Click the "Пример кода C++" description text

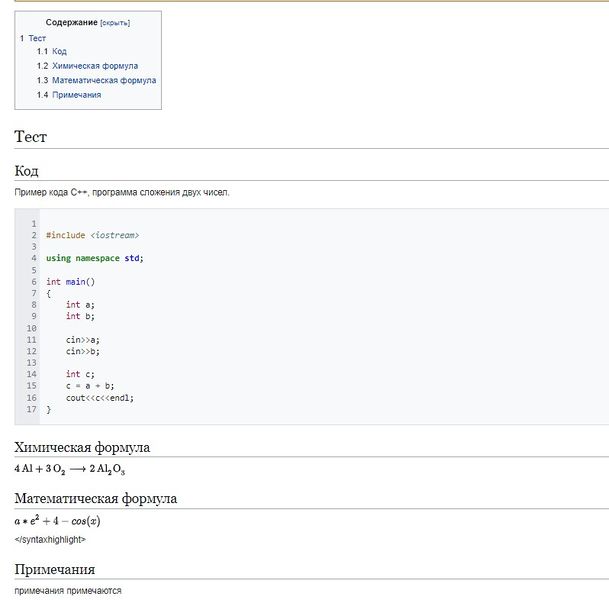pyautogui.click(x=121, y=192)
